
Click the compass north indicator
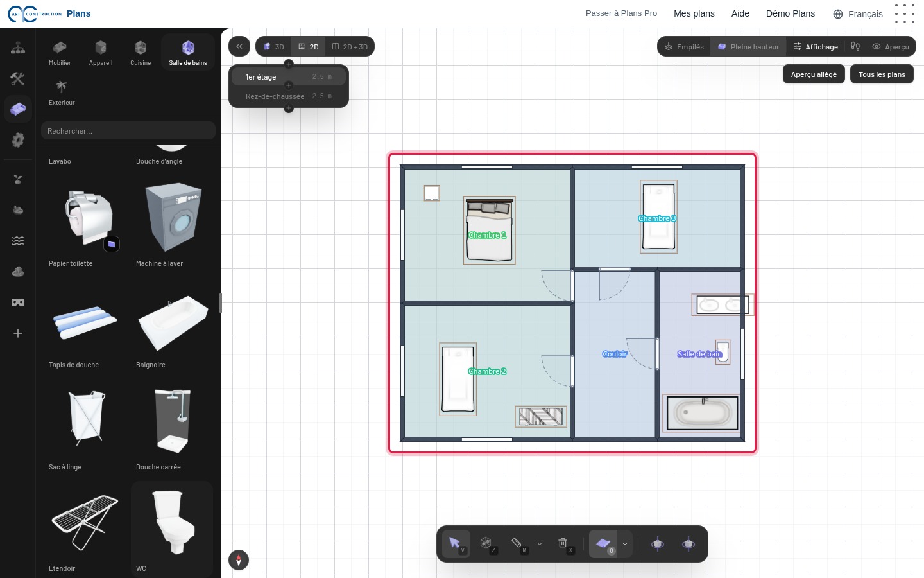[x=239, y=560]
